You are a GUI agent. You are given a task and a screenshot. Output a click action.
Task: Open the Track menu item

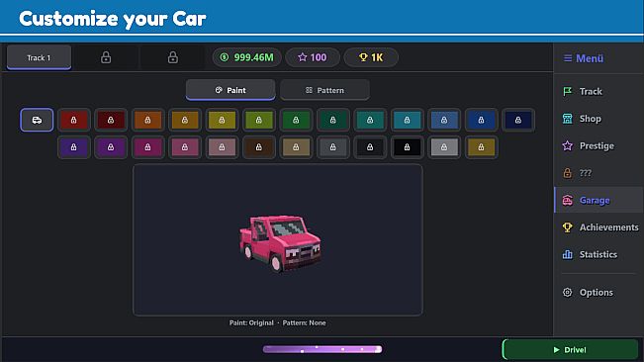(x=598, y=91)
